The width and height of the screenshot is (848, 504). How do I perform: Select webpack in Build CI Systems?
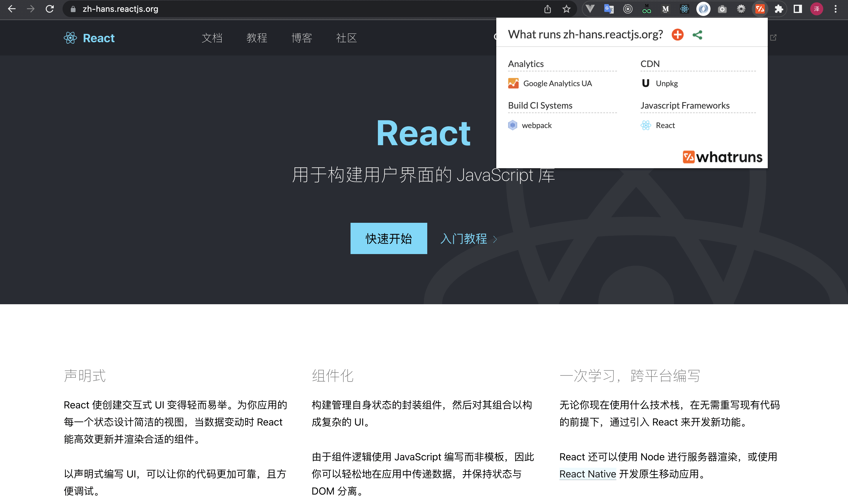(536, 125)
